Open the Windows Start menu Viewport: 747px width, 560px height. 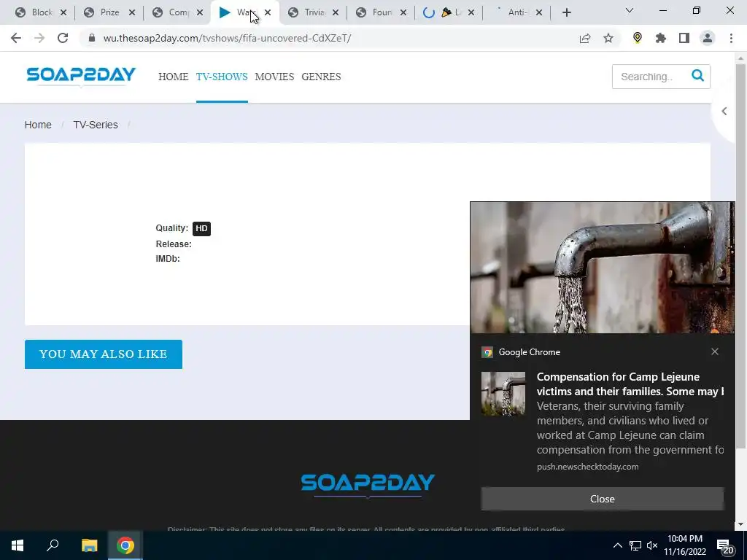click(18, 545)
